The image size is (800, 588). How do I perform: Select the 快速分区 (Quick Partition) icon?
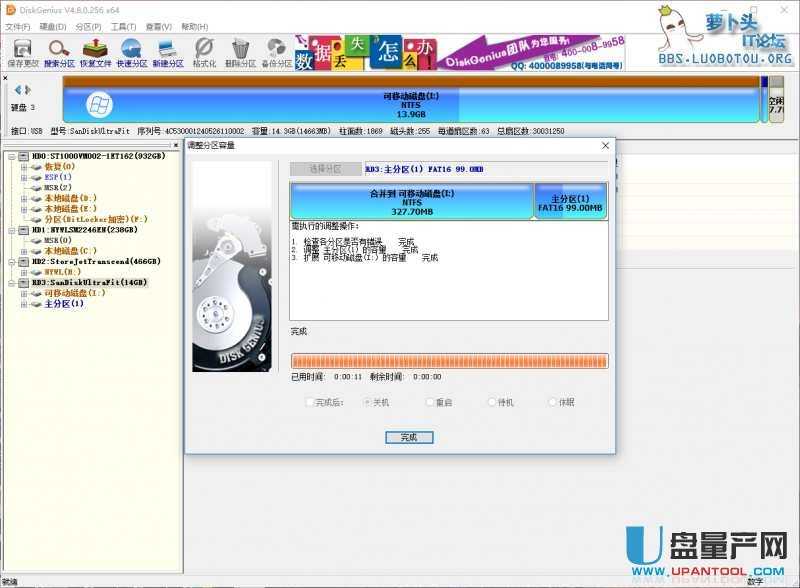coord(131,51)
